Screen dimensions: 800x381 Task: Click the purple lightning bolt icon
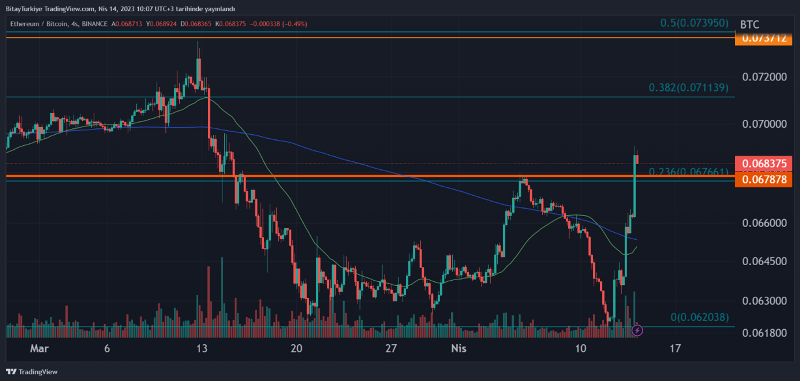[x=638, y=331]
